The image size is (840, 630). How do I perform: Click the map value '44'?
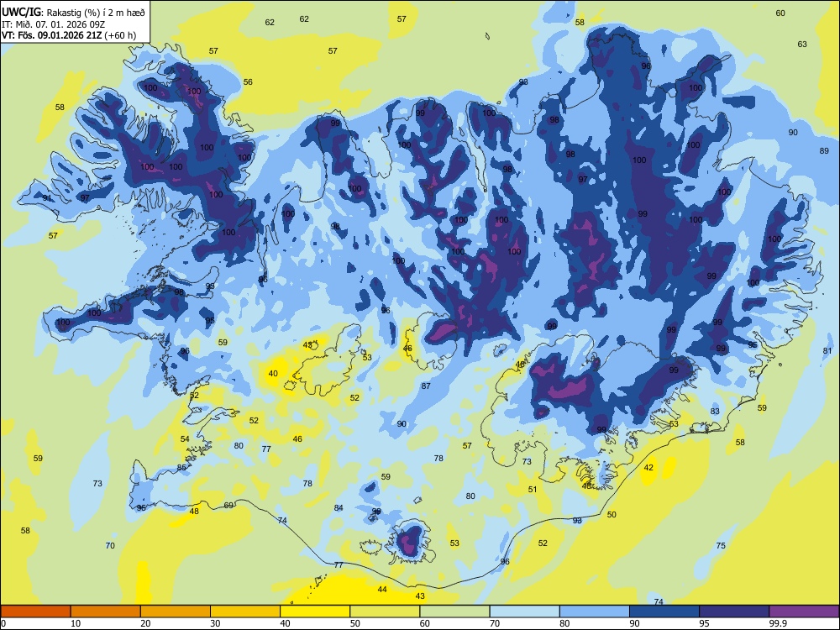(382, 590)
